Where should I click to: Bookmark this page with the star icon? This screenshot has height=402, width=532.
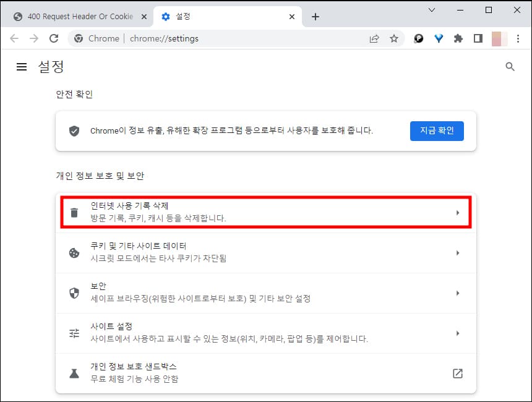(x=394, y=38)
